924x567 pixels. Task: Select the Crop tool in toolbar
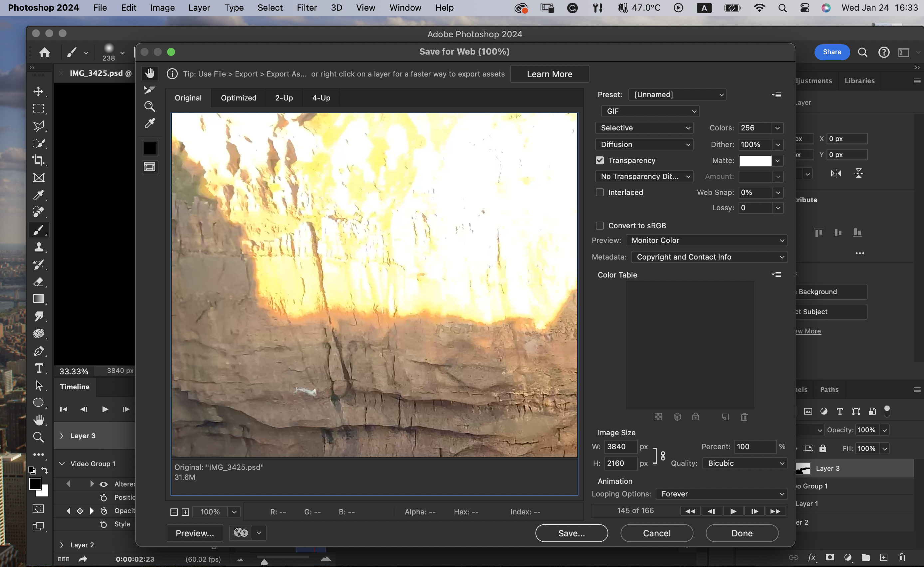click(x=38, y=160)
